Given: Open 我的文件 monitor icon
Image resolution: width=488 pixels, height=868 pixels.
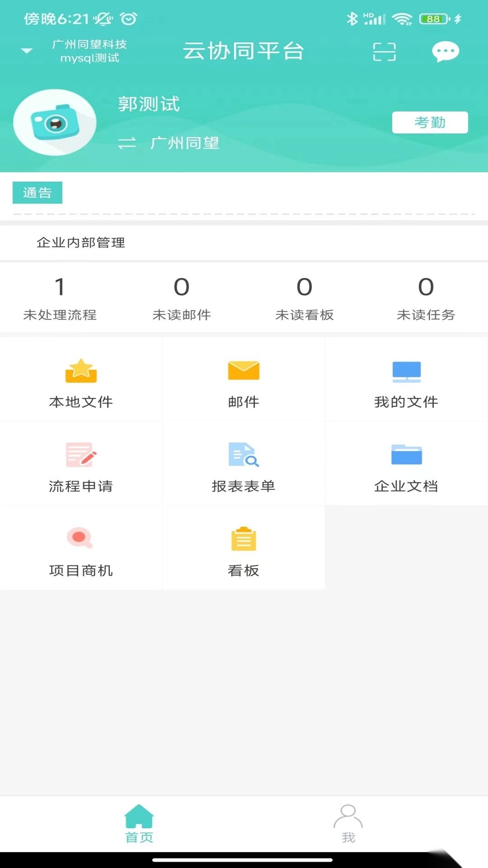Looking at the screenshot, I should [x=406, y=371].
